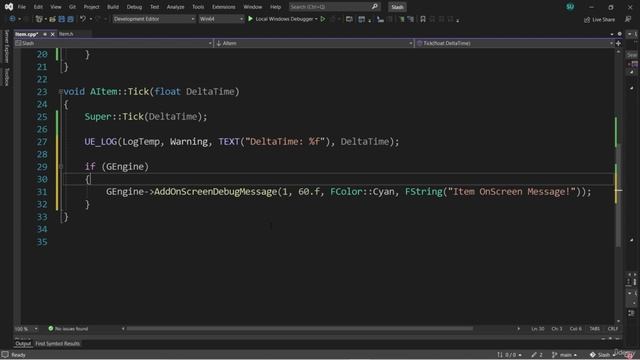Close the Item.cpp tab
Image resolution: width=640 pixels, height=360 pixels.
coord(52,34)
